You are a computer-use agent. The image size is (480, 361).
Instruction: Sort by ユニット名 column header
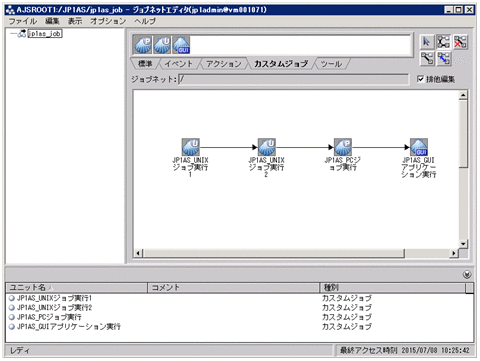(x=77, y=287)
